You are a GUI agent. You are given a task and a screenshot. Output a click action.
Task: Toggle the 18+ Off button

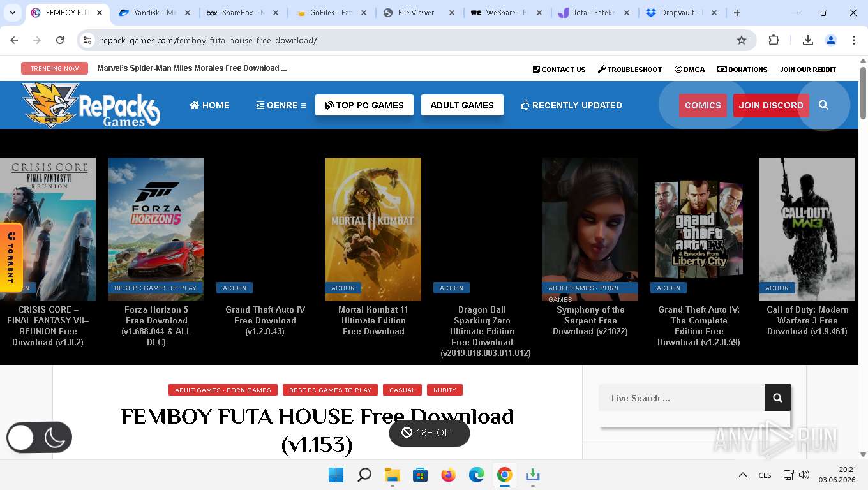(430, 433)
